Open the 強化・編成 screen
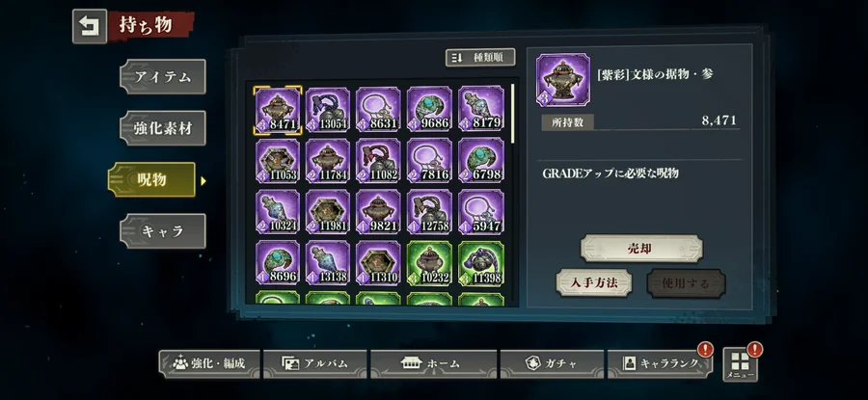Viewport: 868px width, 400px height. pyautogui.click(x=209, y=364)
